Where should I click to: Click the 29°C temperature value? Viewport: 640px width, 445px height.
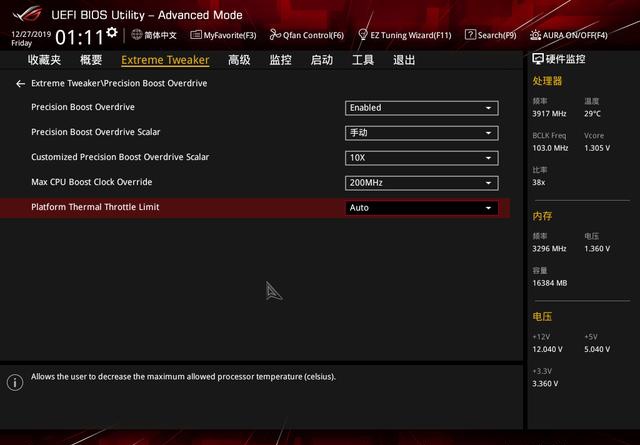click(592, 113)
